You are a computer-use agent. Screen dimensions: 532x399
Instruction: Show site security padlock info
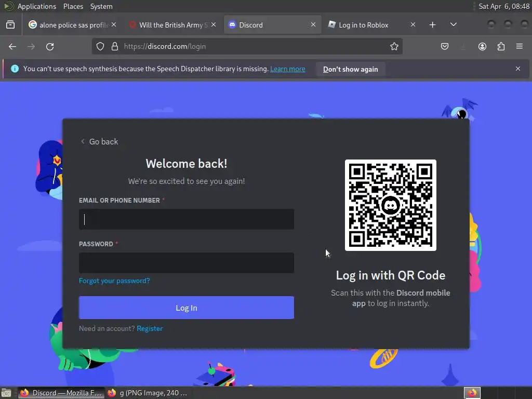pyautogui.click(x=115, y=46)
